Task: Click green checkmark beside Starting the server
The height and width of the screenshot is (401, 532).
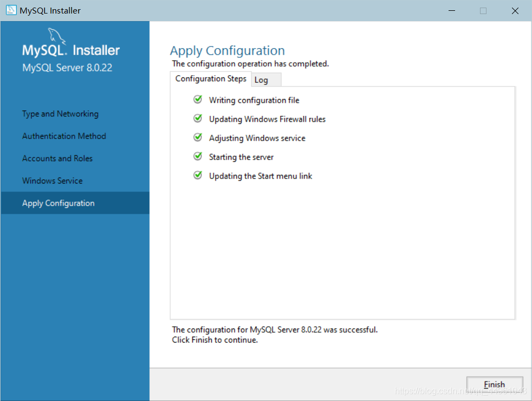Action: click(198, 156)
